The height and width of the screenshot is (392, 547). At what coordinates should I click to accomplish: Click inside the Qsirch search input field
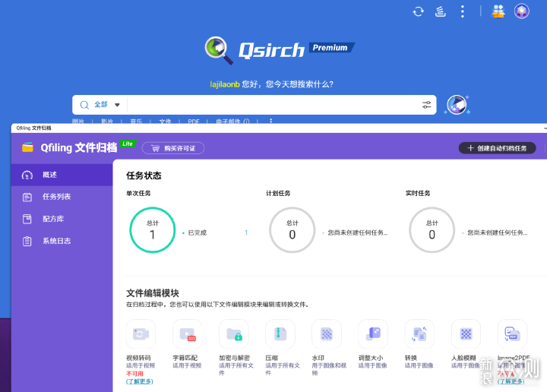[x=273, y=105]
